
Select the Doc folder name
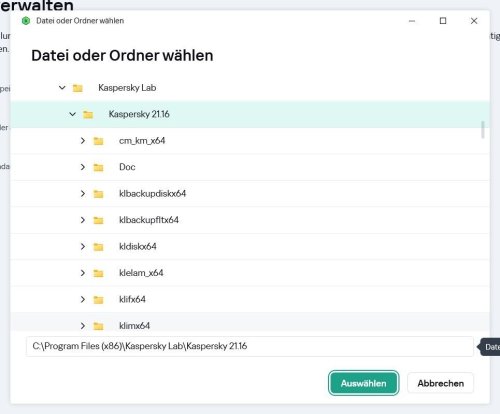tap(127, 167)
